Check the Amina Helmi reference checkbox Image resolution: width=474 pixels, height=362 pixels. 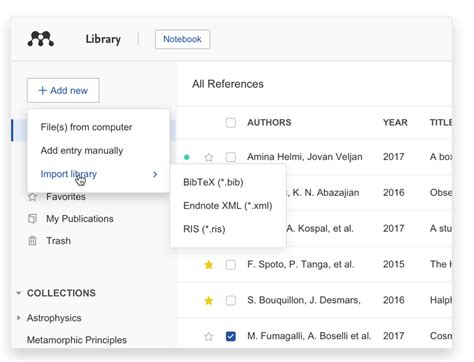(231, 157)
